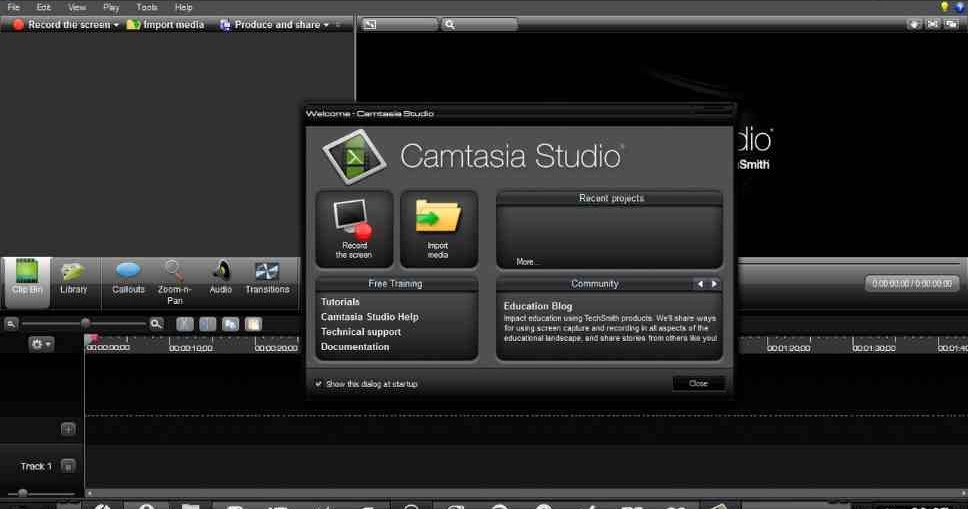
Task: Open the editing dimensions dropdown in preview
Action: click(x=399, y=24)
